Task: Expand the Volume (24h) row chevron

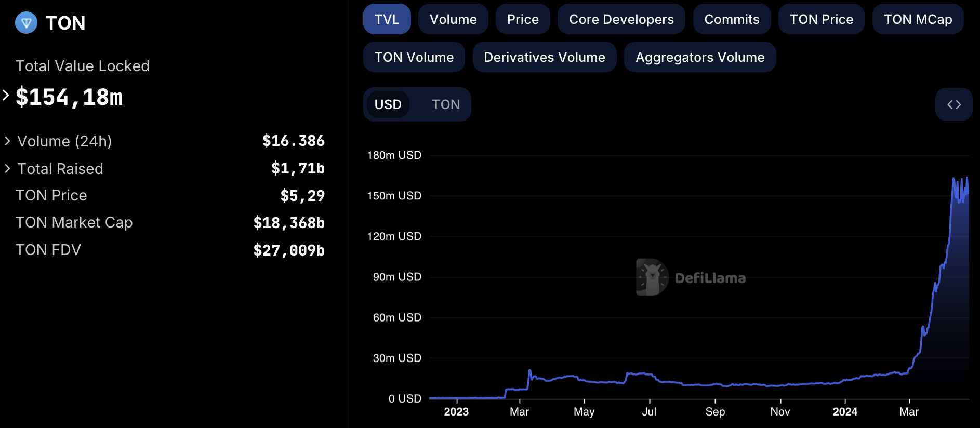Action: (7, 141)
